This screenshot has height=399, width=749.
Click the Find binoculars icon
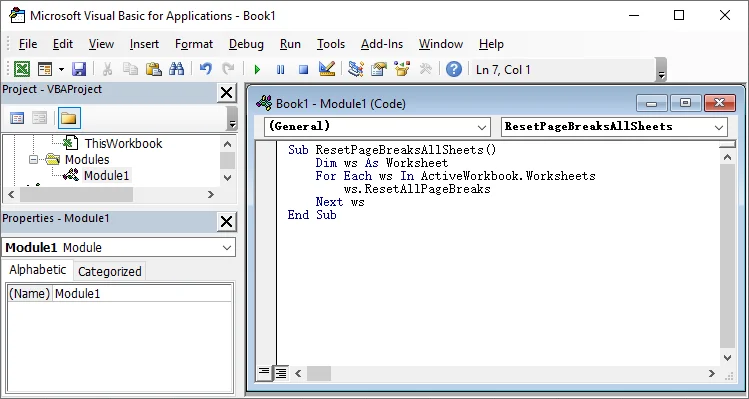176,69
